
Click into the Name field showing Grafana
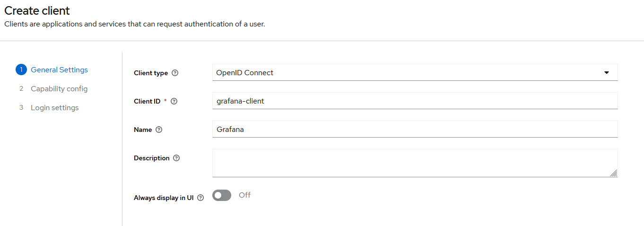click(415, 130)
